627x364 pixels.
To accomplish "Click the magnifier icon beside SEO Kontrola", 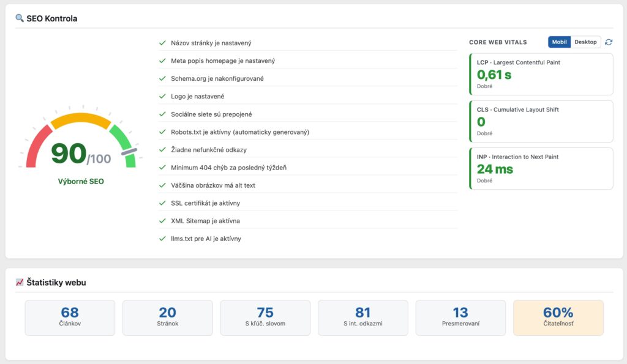I will tap(19, 18).
